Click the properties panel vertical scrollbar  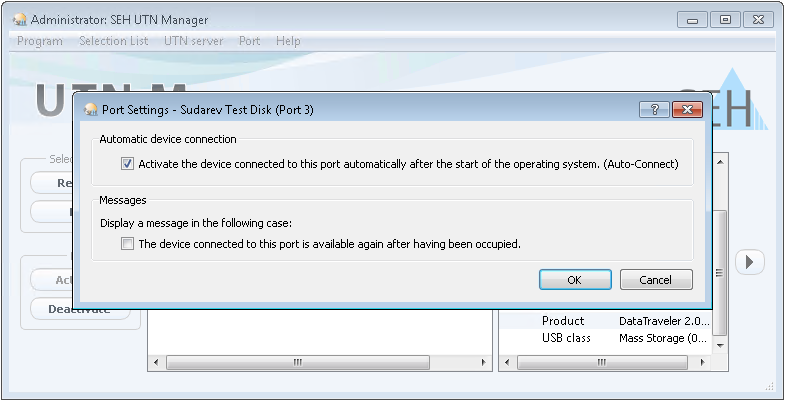click(x=721, y=250)
